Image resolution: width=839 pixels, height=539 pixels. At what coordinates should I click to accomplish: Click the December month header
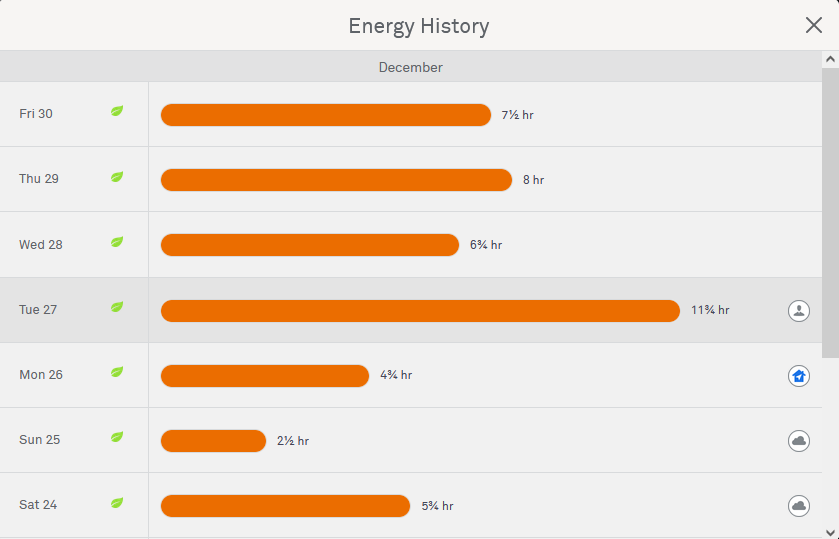tap(410, 67)
